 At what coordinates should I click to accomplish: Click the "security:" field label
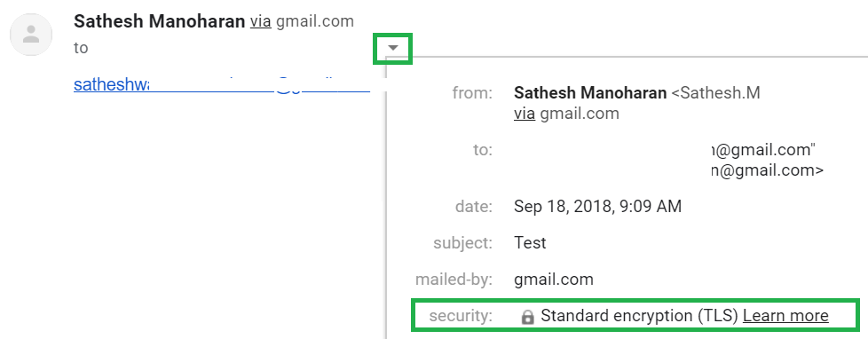pos(461,316)
